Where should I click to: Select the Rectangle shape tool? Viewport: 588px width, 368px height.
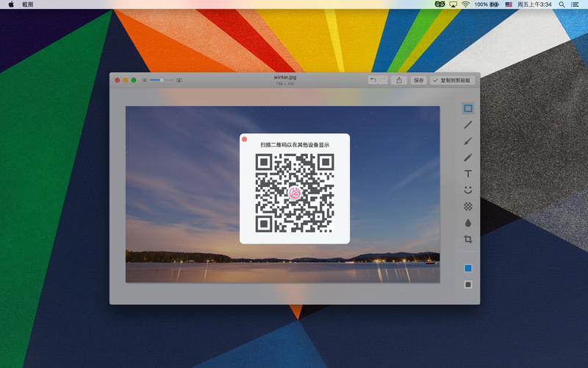coord(467,108)
